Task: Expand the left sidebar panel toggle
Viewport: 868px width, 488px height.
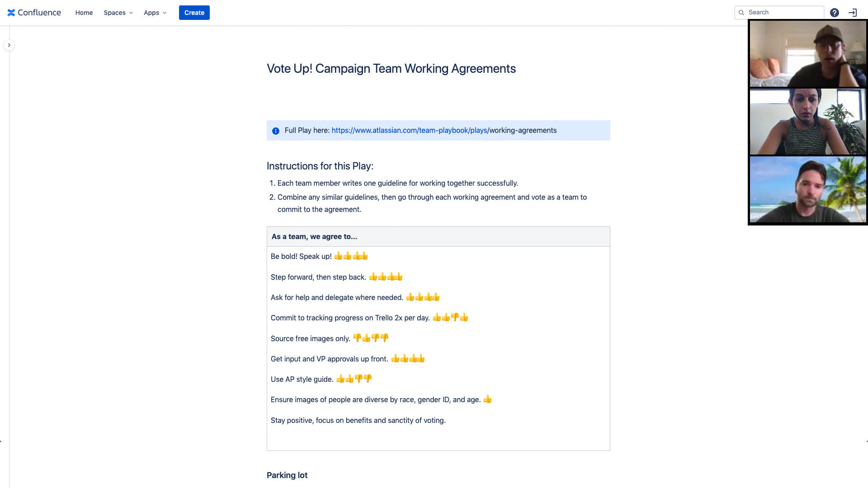Action: click(9, 45)
